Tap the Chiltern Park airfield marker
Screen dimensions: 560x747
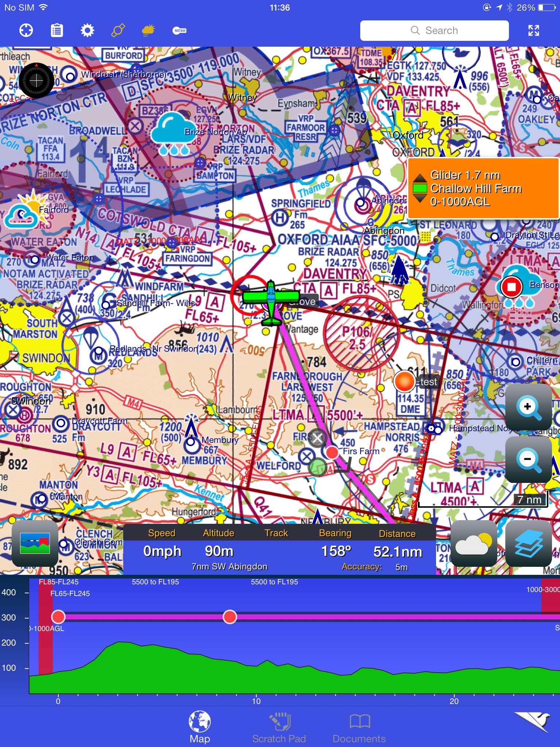pos(516,362)
